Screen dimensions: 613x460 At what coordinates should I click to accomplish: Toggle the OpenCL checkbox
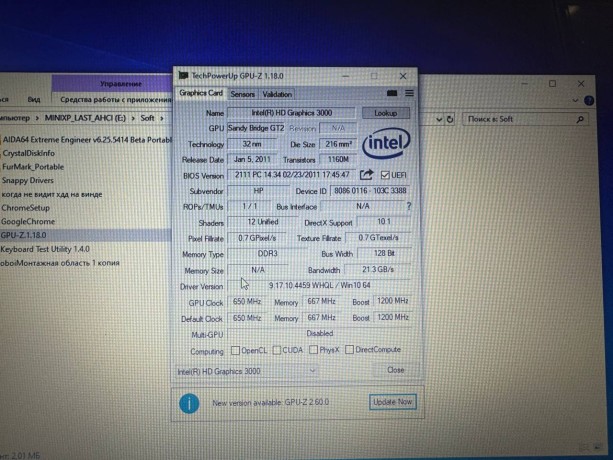pyautogui.click(x=235, y=350)
